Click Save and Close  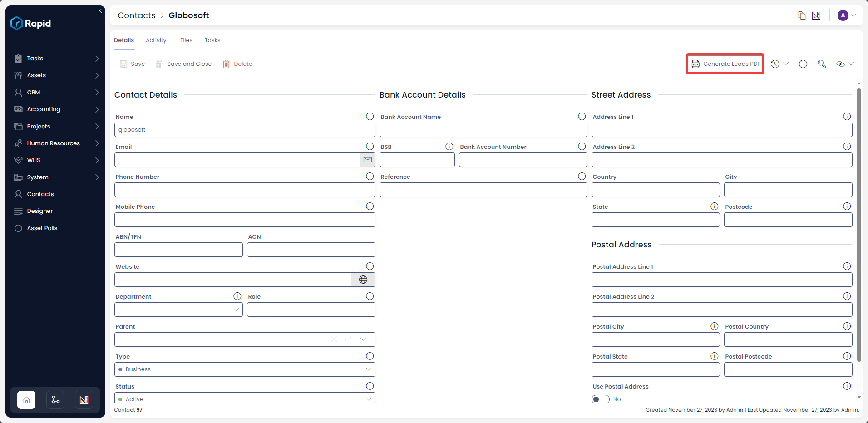coord(183,64)
